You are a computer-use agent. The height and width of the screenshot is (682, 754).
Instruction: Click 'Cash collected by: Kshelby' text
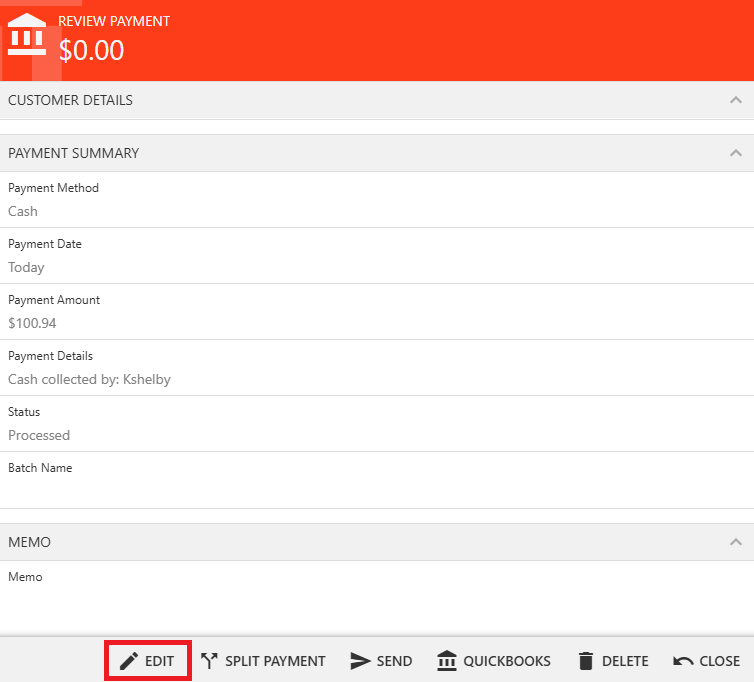(x=89, y=379)
